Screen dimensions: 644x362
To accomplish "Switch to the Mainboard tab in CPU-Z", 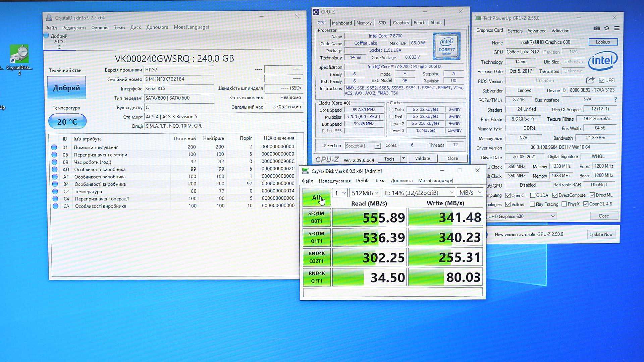I will 342,23.
